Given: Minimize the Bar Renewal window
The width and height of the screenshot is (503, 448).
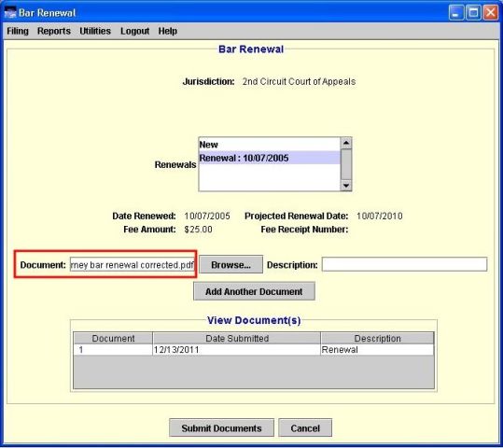Looking at the screenshot, I should pyautogui.click(x=455, y=13).
